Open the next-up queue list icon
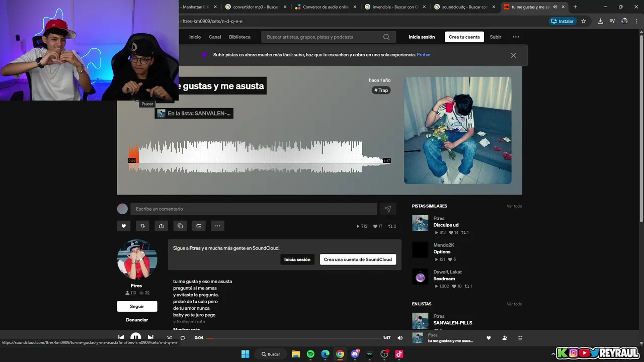The height and width of the screenshot is (362, 644). click(x=520, y=338)
